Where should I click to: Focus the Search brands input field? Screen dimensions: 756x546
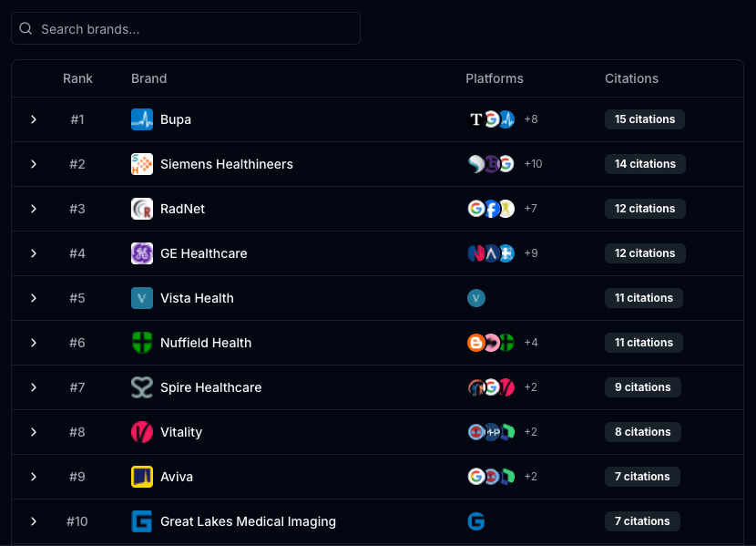196,29
